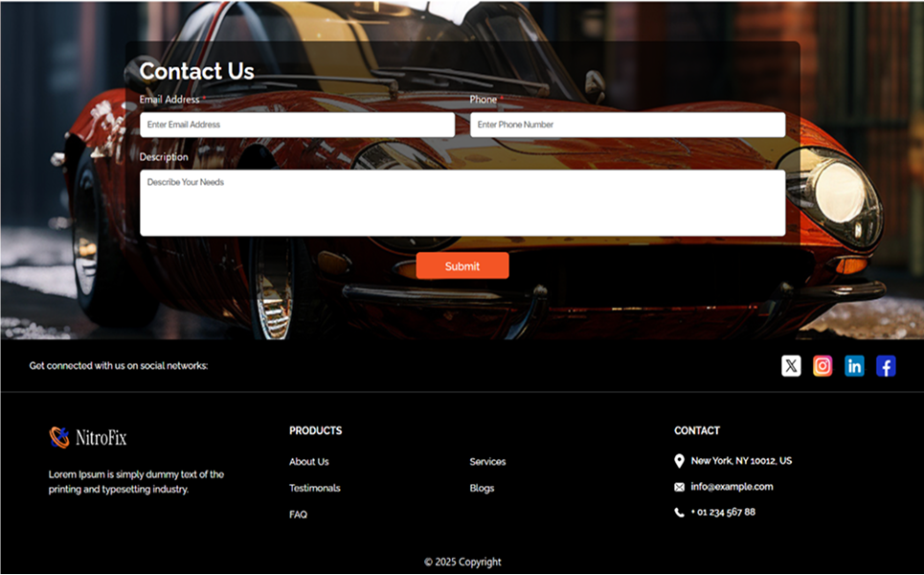Click the location pin icon in Contact
Screen dimensions: 924x575
click(679, 461)
